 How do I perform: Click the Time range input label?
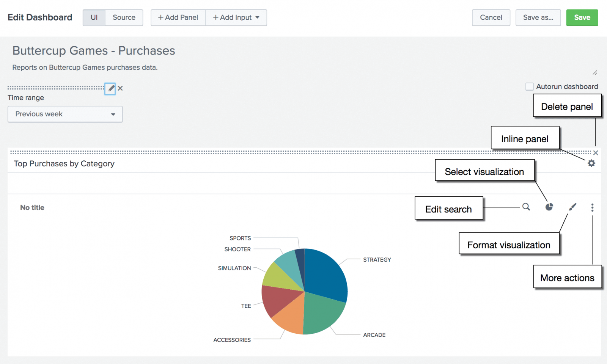point(26,98)
